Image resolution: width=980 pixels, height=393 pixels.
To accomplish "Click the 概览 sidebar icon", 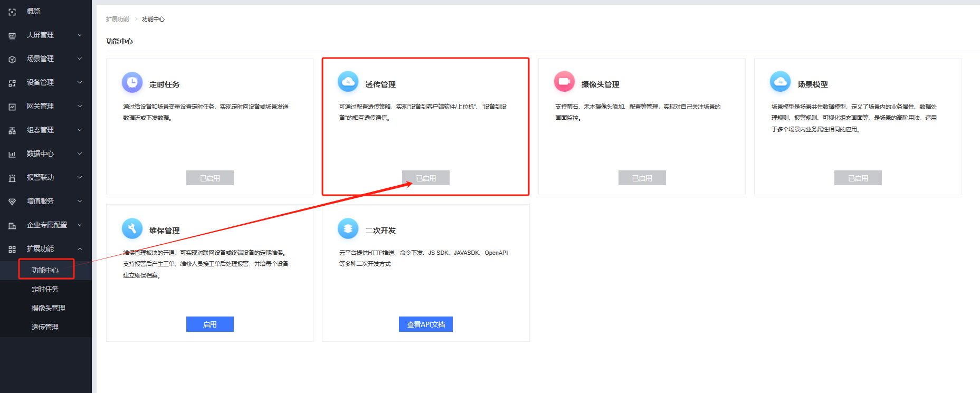I will [x=12, y=12].
